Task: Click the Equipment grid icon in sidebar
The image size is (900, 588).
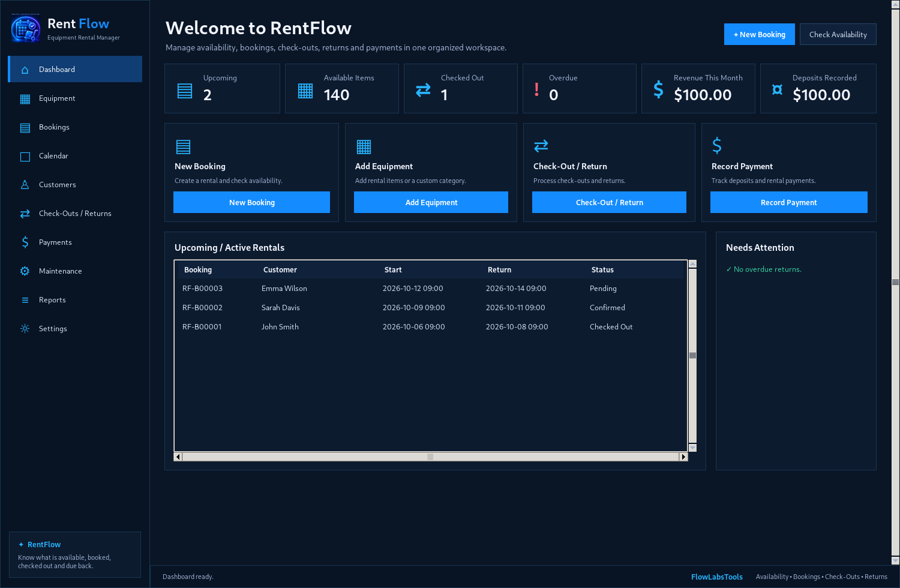Action: pyautogui.click(x=25, y=98)
